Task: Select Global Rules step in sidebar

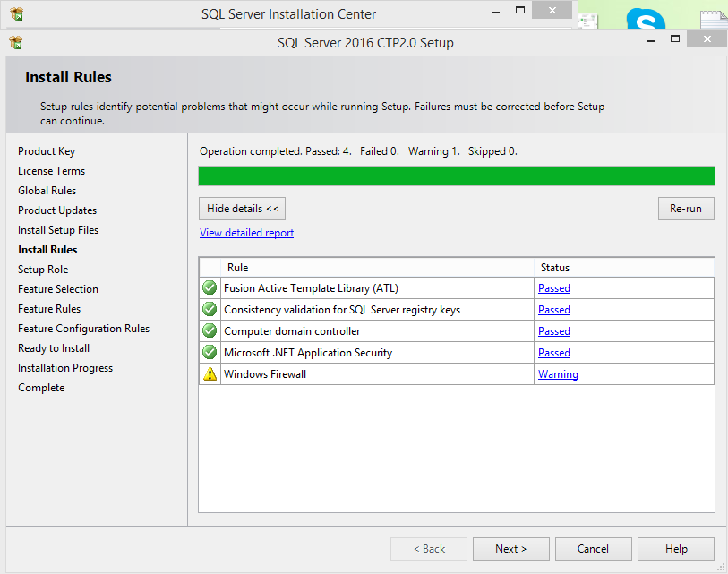Action: coord(47,191)
